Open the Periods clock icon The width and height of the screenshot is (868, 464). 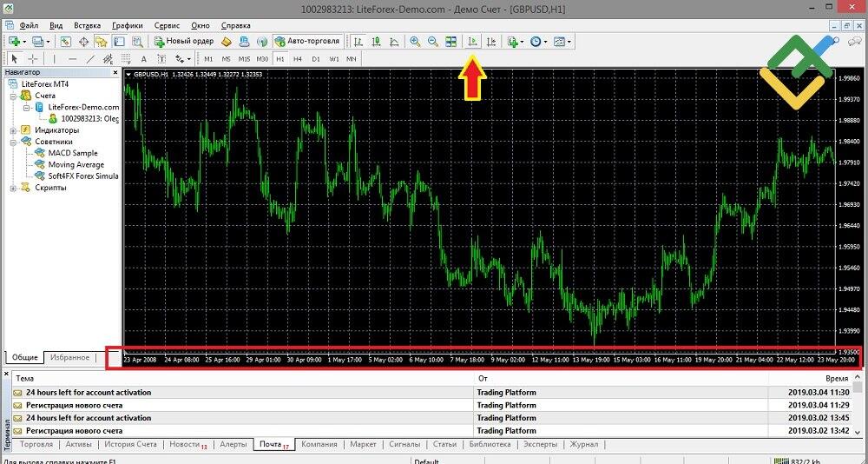point(536,42)
